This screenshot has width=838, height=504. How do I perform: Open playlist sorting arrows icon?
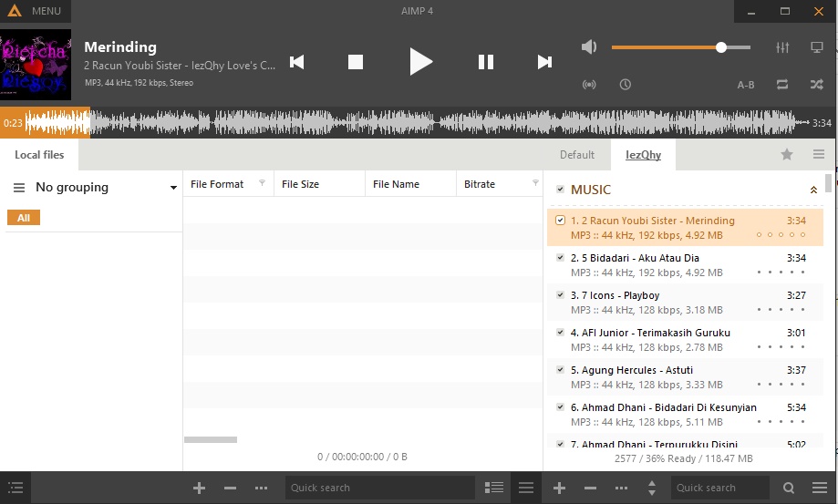click(651, 488)
